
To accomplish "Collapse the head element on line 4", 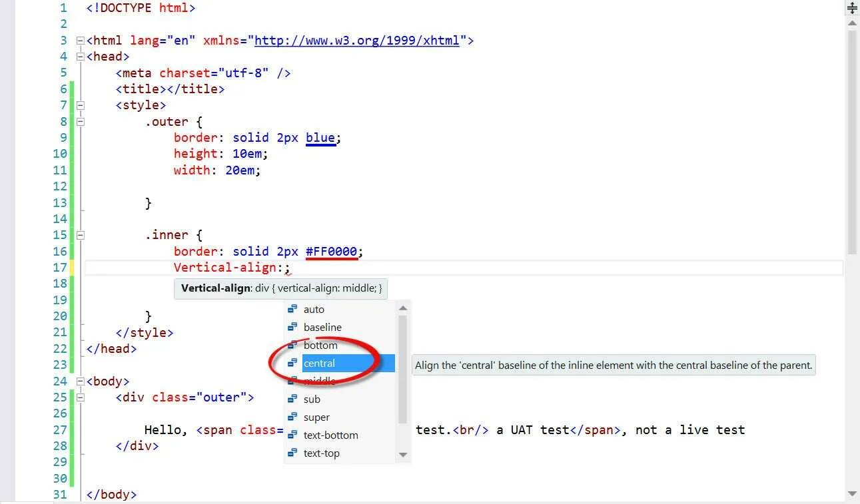I will (81, 57).
